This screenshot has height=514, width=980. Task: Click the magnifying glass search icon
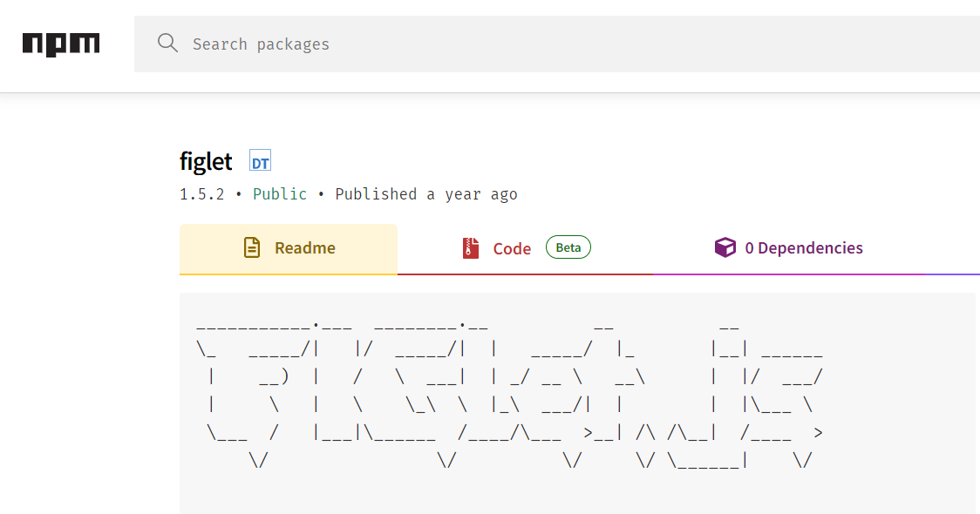coord(167,43)
